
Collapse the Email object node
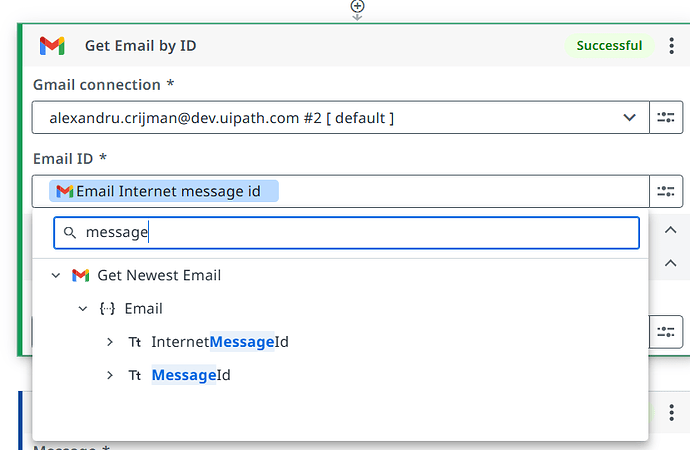83,309
